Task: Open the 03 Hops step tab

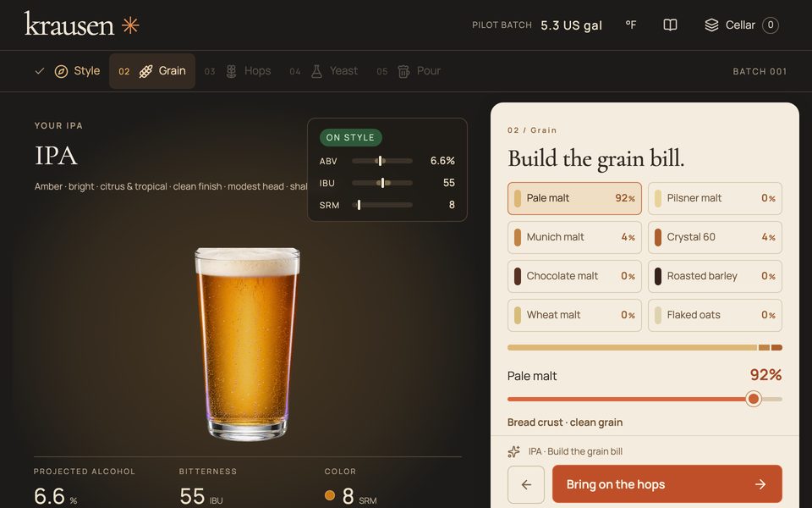Action: 238,71
